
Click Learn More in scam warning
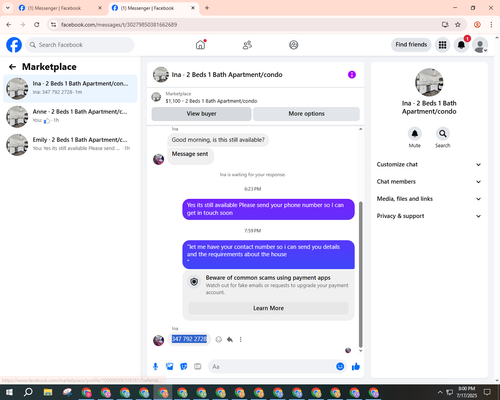[x=268, y=308]
